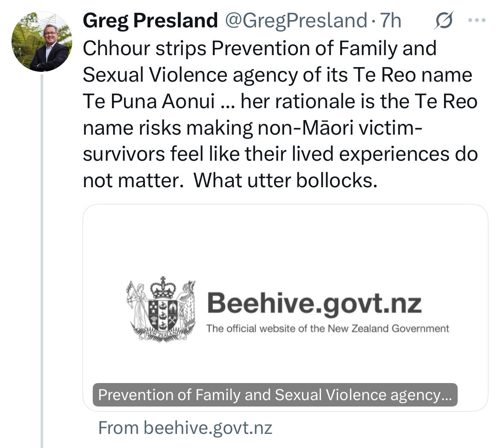500x448 pixels.
Task: Open the three-dot more options menu
Action: 477,20
